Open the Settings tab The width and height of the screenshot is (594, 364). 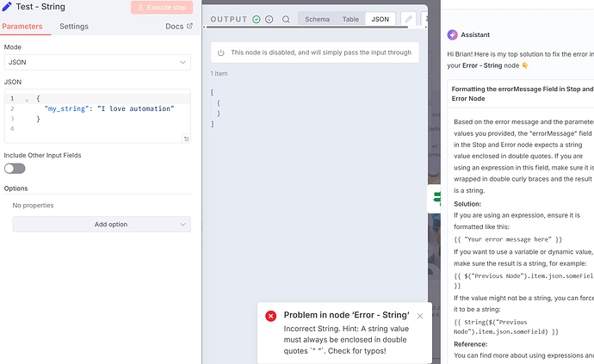point(74,27)
